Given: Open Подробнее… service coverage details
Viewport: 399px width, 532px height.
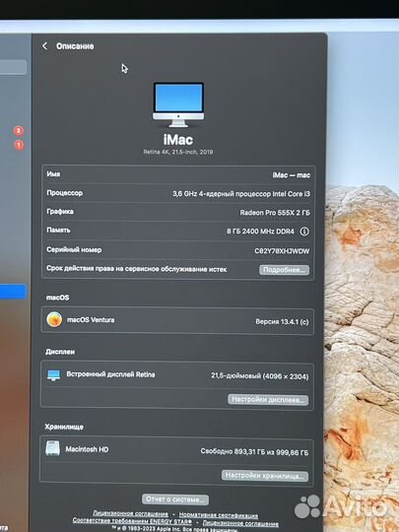Looking at the screenshot, I should click(285, 270).
